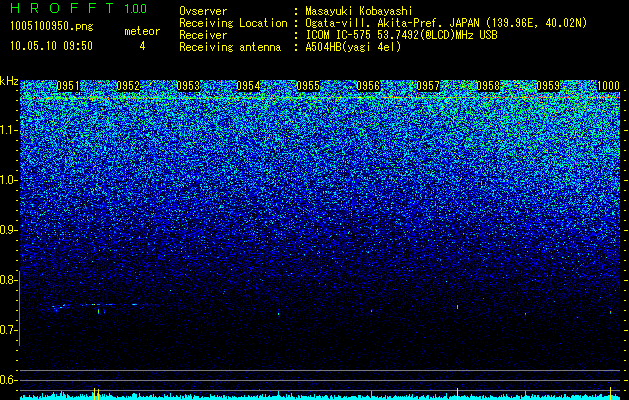Click the 0954 time label

pos(248,86)
